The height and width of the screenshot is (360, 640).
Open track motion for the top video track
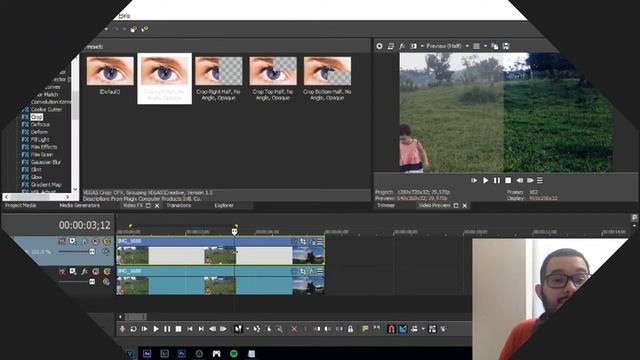pos(73,241)
